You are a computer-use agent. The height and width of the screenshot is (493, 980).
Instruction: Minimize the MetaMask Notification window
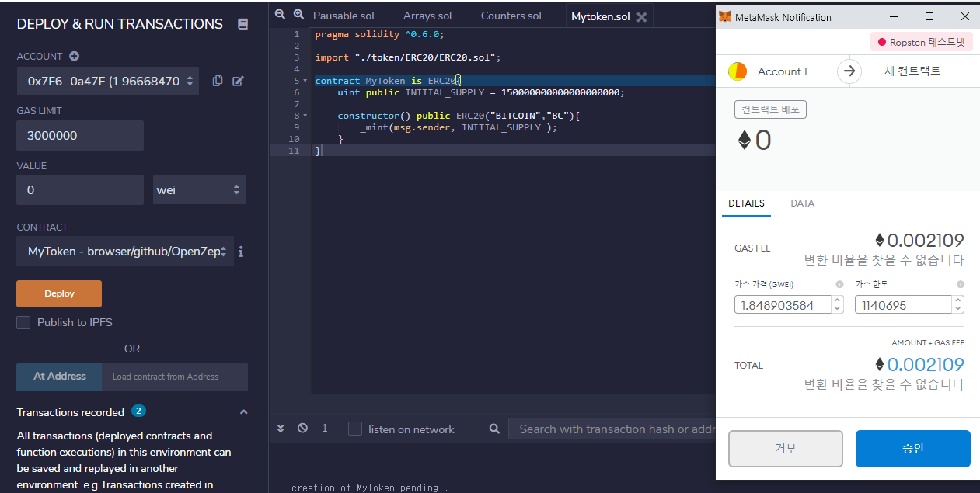[894, 16]
